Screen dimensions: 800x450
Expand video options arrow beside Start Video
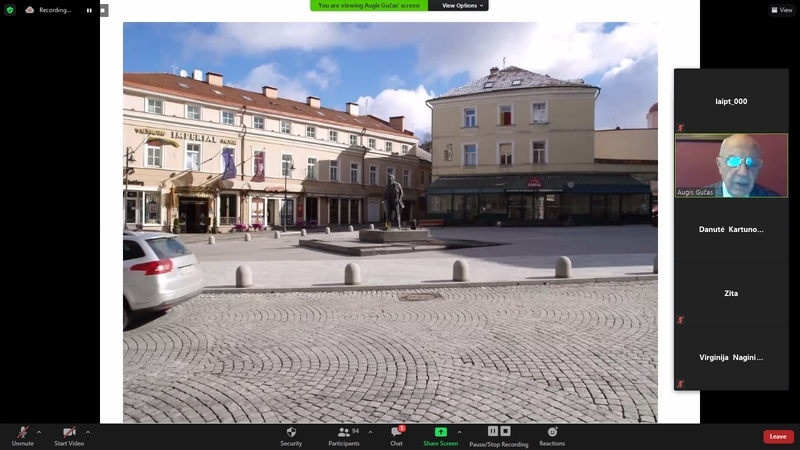coord(88,432)
